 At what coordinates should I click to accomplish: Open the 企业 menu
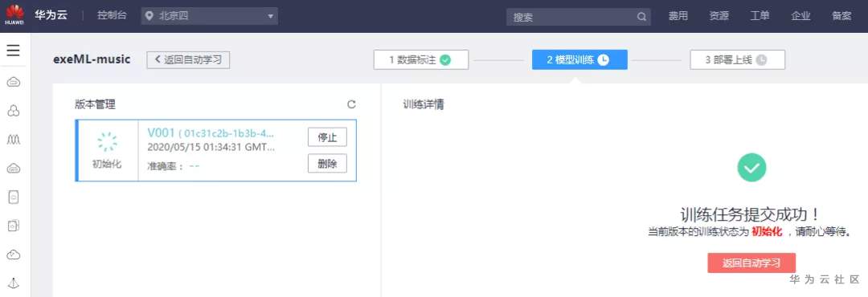[801, 16]
